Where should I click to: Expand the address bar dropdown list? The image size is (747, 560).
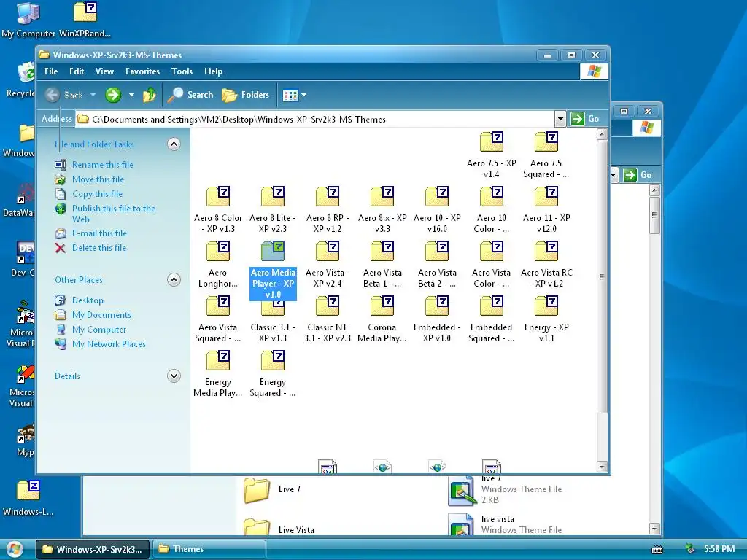(x=560, y=119)
